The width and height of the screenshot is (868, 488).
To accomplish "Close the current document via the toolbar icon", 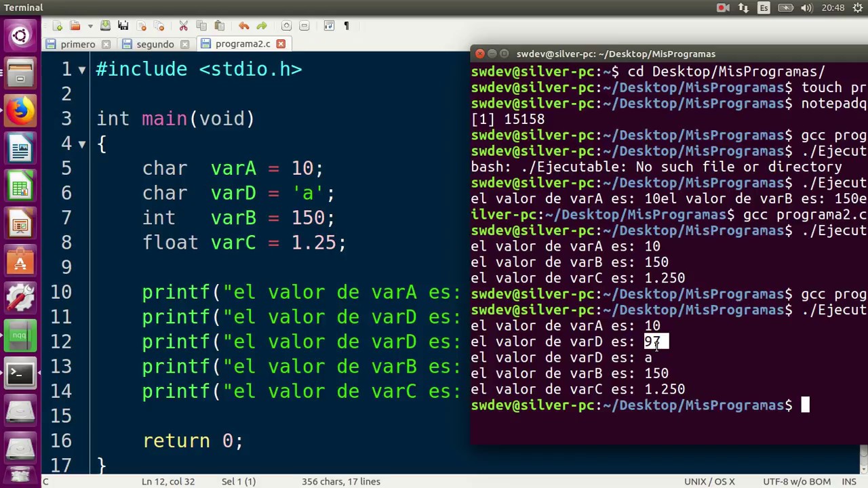I will tap(142, 26).
